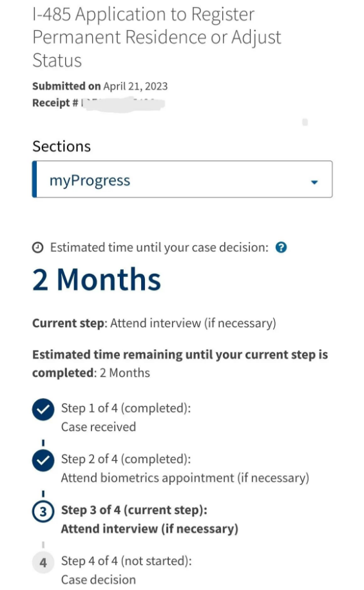Image resolution: width=364 pixels, height=590 pixels.
Task: Click the Step 3 numbered circle icon
Action: click(43, 511)
